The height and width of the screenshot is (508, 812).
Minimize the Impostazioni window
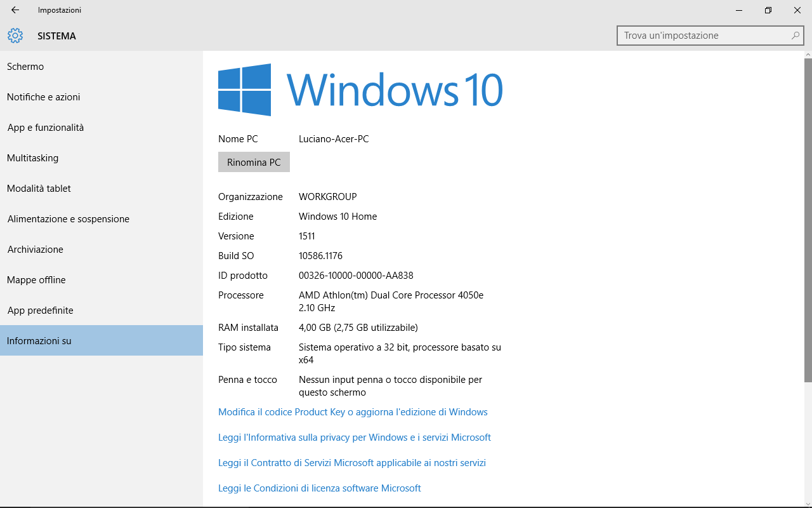[x=739, y=10]
